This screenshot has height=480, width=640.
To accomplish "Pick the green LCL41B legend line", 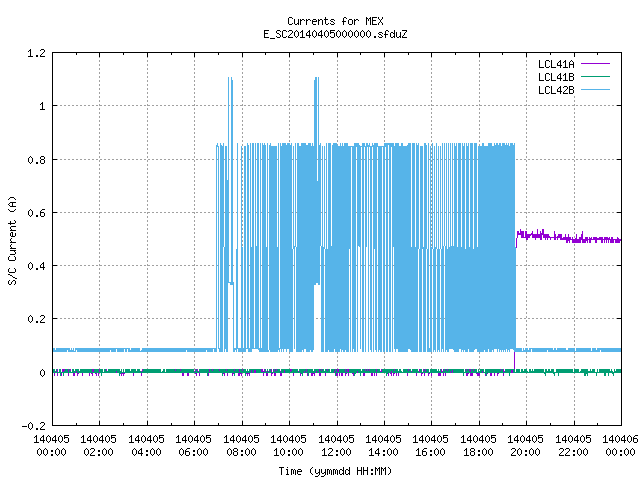I will [595, 77].
